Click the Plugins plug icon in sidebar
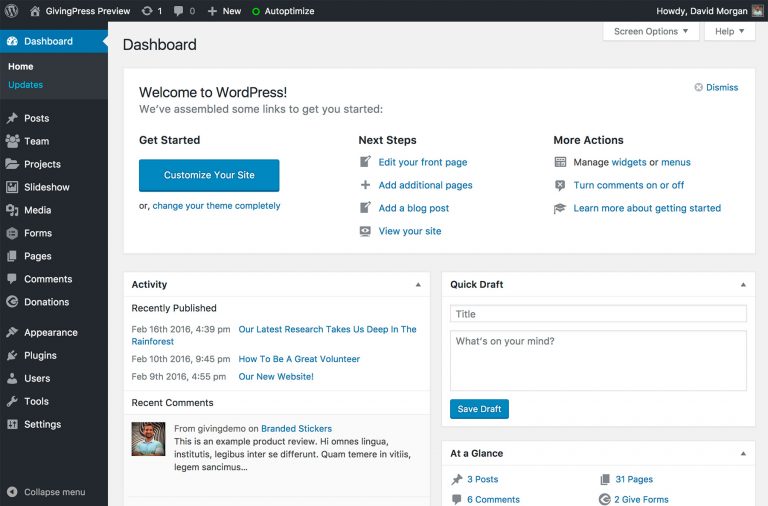768x506 pixels. (12, 355)
